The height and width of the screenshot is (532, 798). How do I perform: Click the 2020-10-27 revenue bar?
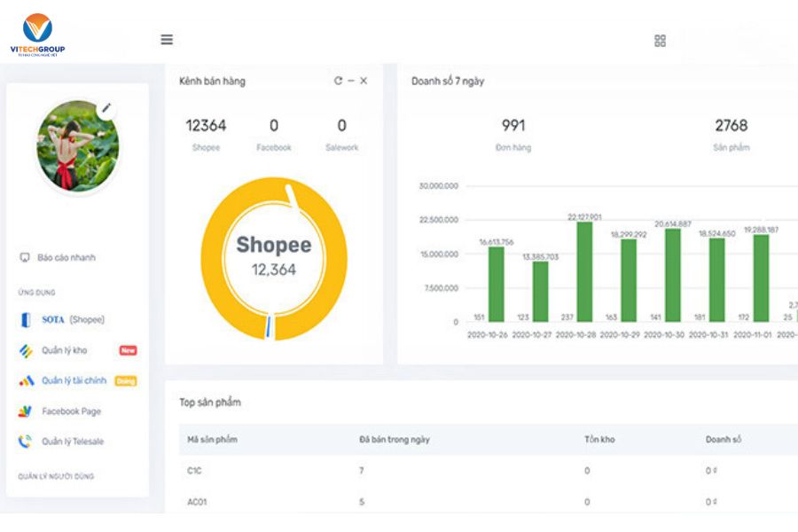coord(541,292)
